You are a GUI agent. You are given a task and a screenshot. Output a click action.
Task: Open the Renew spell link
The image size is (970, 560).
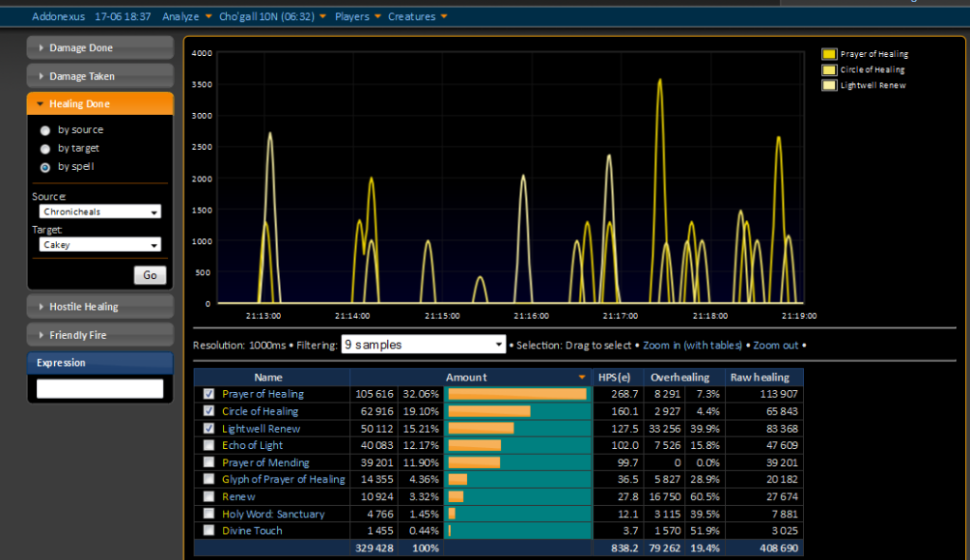[x=238, y=497]
